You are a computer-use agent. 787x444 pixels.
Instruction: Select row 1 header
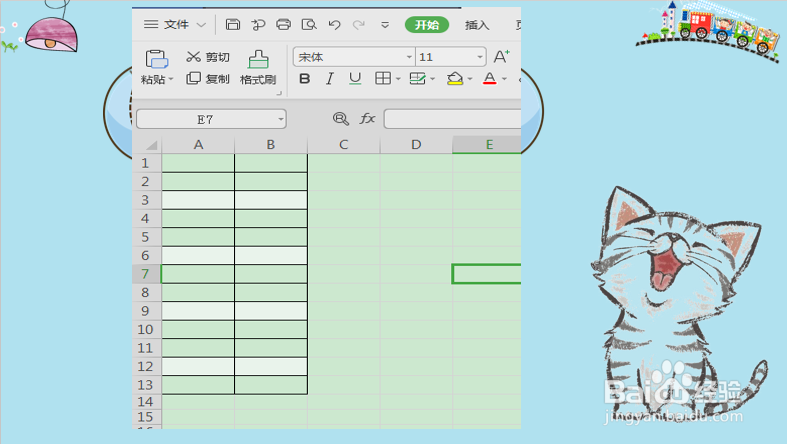pos(147,163)
